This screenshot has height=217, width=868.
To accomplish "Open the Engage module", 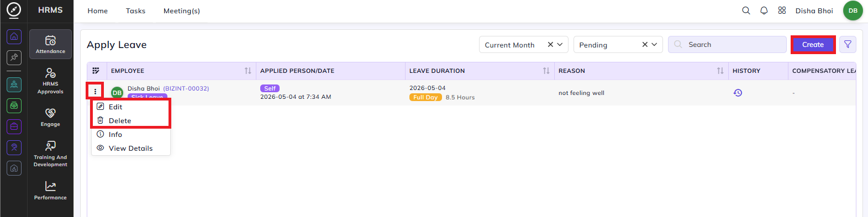I will pyautogui.click(x=50, y=117).
